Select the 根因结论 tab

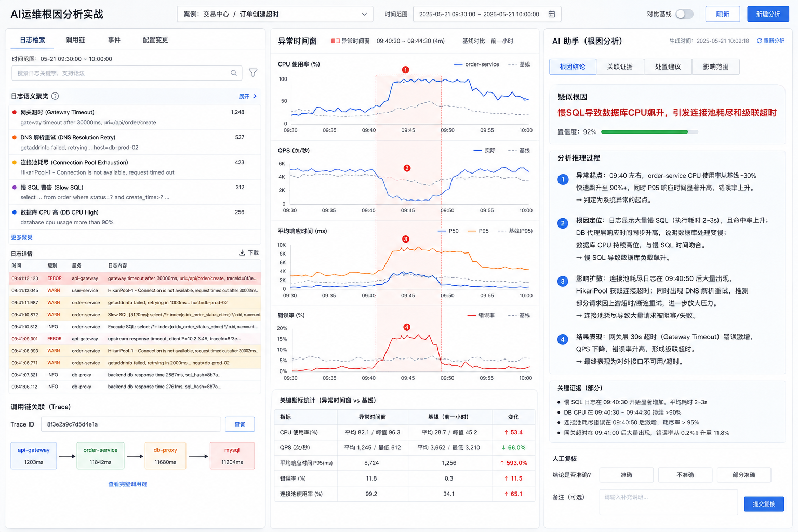[x=573, y=66]
